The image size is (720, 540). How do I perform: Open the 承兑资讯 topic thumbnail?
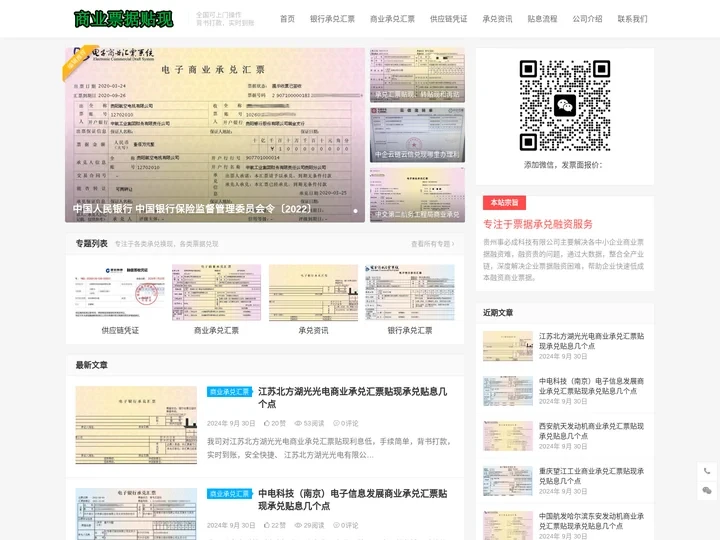coord(313,292)
